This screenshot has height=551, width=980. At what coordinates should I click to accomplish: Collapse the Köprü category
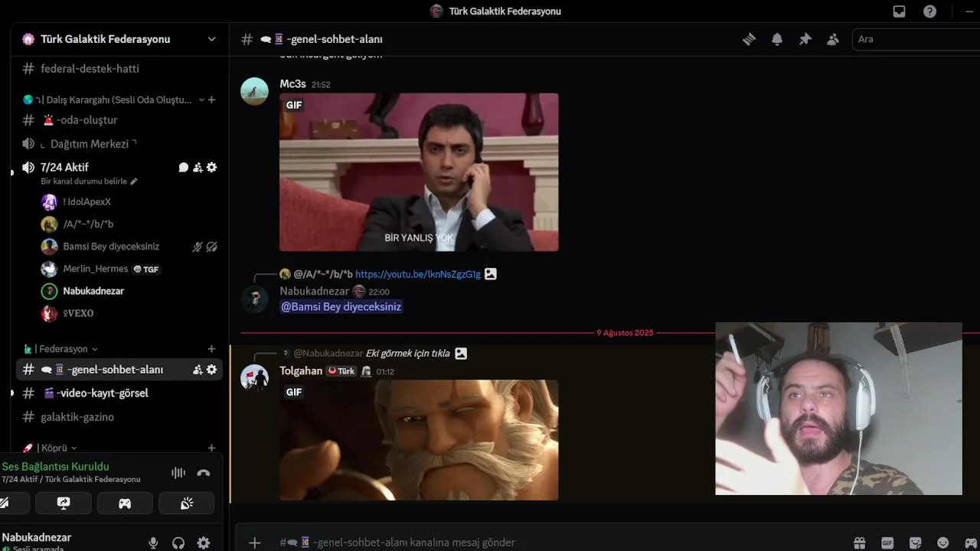coord(51,448)
